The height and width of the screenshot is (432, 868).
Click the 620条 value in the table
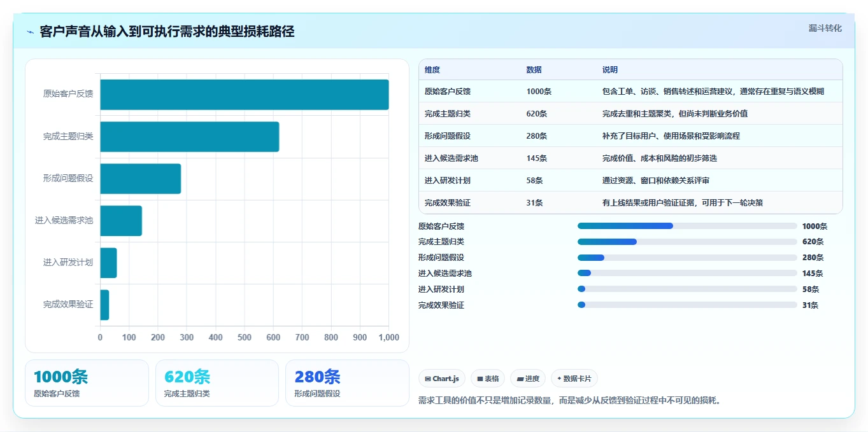tap(537, 114)
